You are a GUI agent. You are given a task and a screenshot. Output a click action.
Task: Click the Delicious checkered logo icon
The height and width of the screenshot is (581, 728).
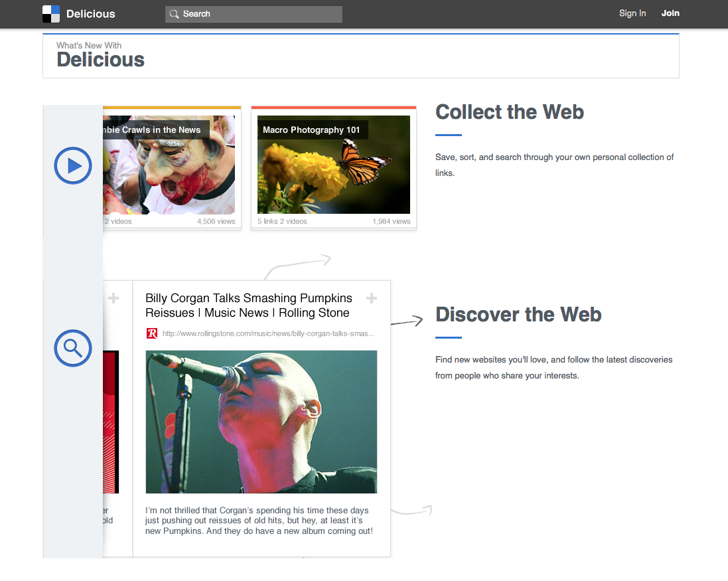51,14
